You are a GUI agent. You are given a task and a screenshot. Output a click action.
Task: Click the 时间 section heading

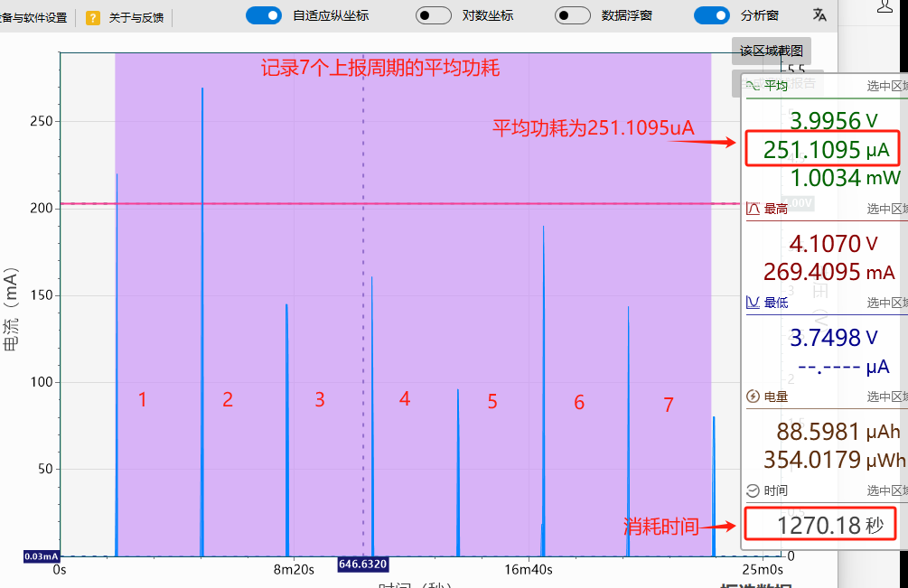tap(776, 490)
